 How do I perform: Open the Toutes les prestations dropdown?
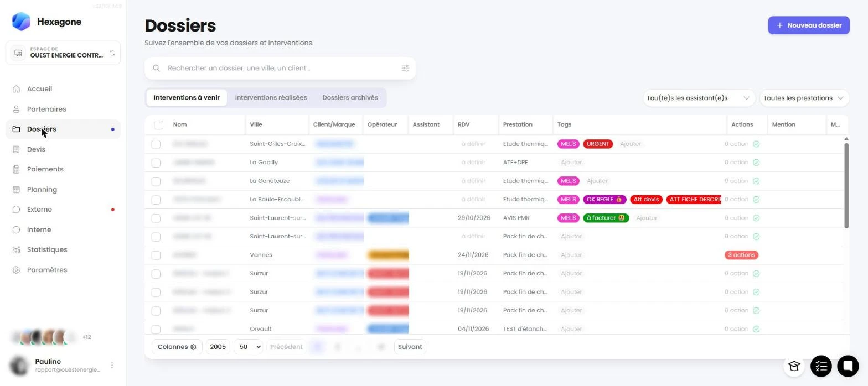click(804, 98)
